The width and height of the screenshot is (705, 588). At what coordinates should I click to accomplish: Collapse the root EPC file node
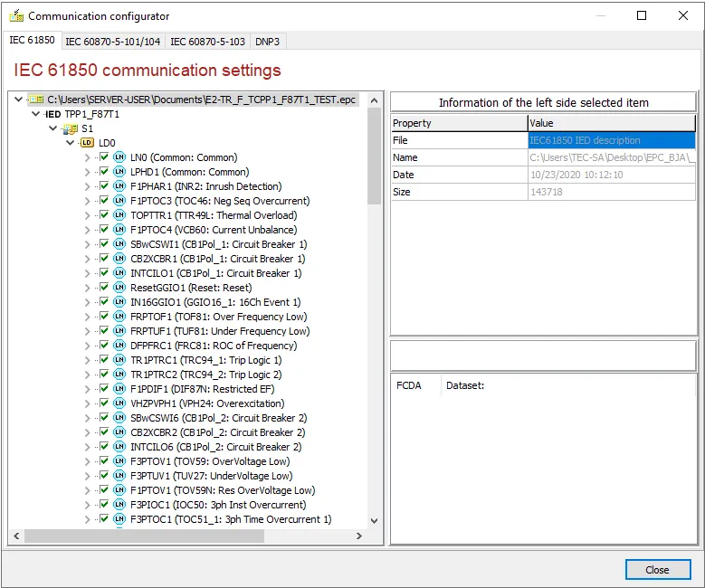(18, 100)
